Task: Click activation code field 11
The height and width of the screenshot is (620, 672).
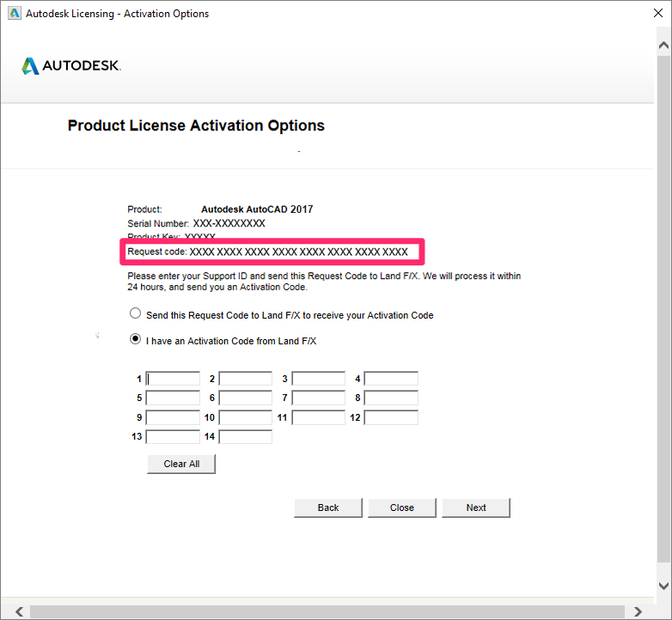Action: pos(319,417)
